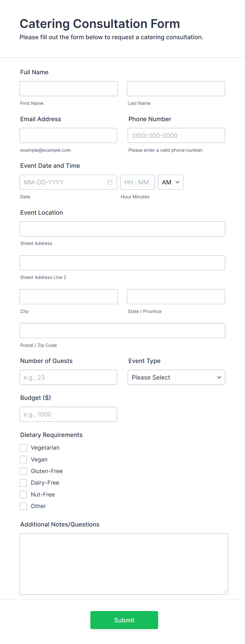Open the Event Type selector
245x644 pixels.
[x=176, y=377]
